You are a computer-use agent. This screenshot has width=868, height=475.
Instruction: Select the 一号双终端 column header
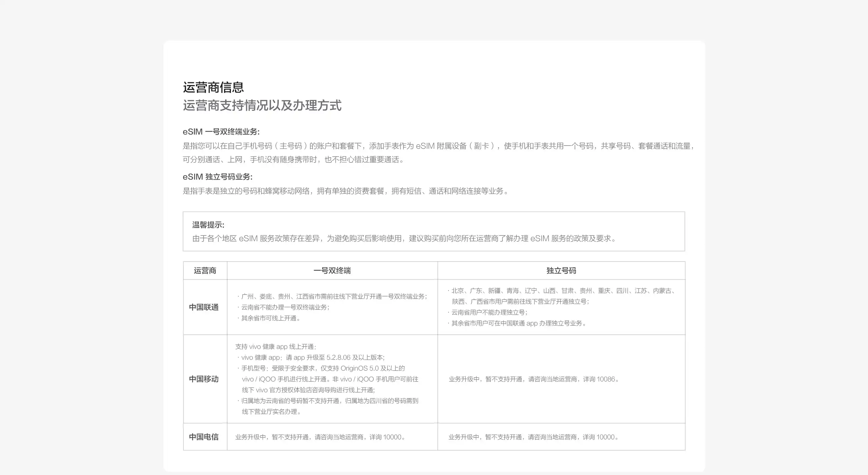tap(332, 271)
